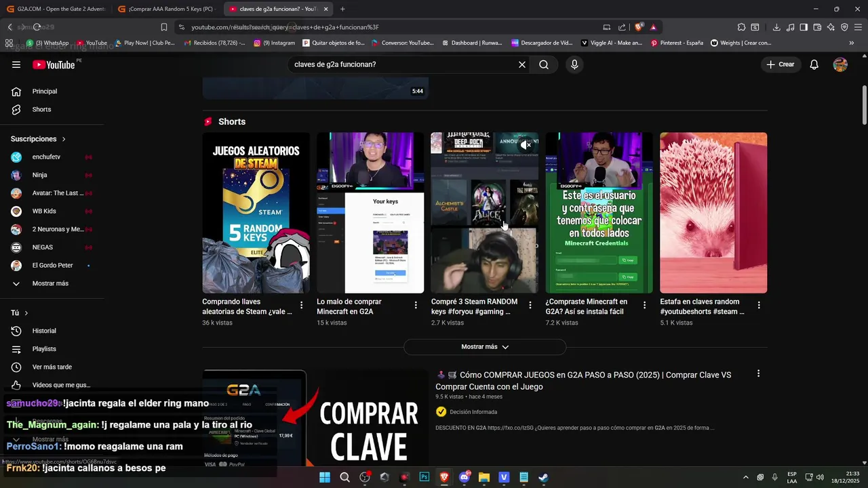Open YouTube notifications bell

tap(814, 64)
